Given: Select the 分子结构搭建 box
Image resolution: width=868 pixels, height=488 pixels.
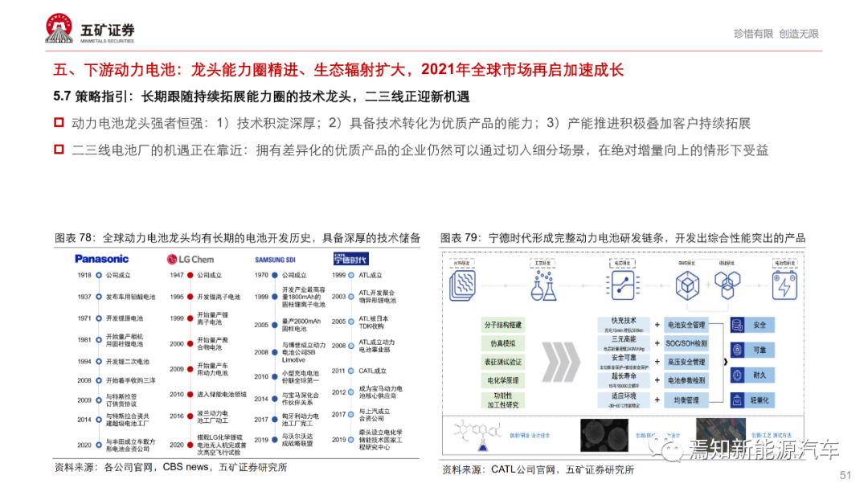Looking at the screenshot, I should (x=502, y=325).
